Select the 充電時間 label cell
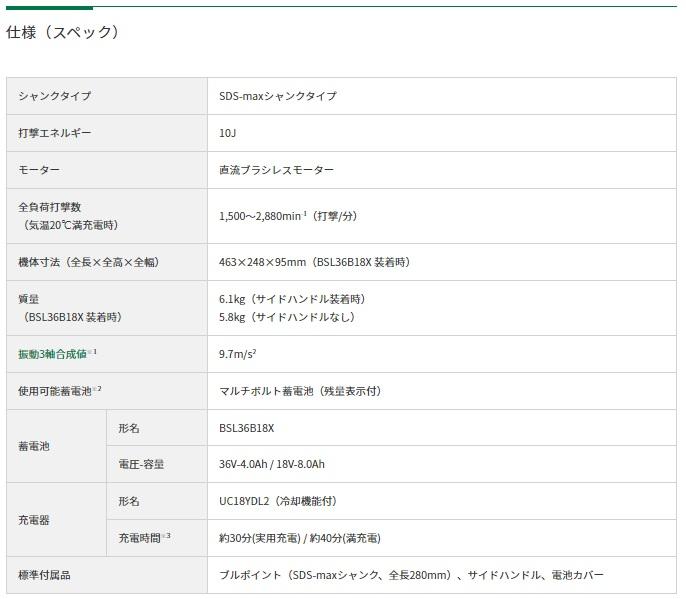Image resolution: width=686 pixels, height=599 pixels. (x=157, y=538)
